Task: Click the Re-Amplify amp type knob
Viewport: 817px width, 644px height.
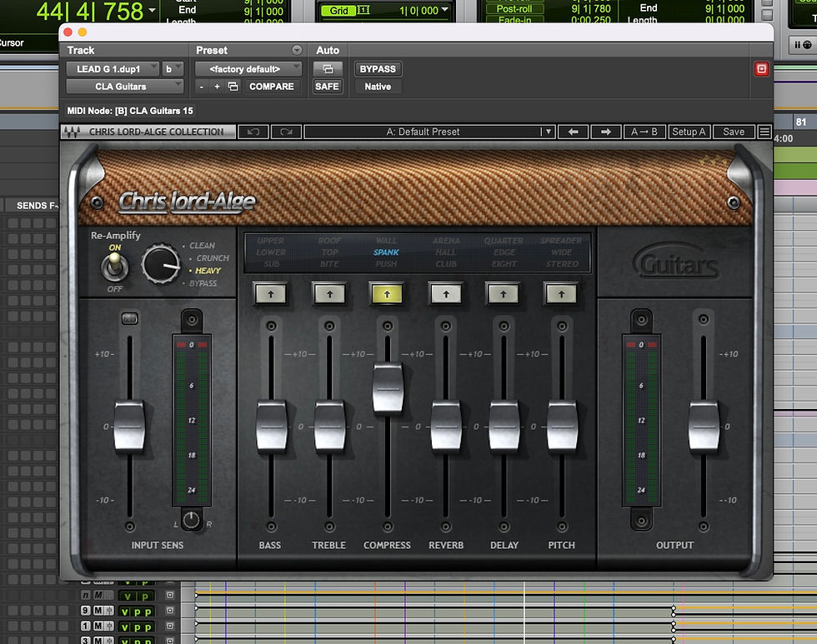Action: point(161,264)
